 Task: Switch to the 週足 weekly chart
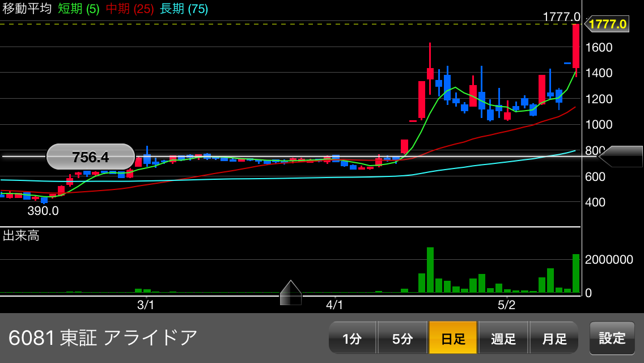503,339
